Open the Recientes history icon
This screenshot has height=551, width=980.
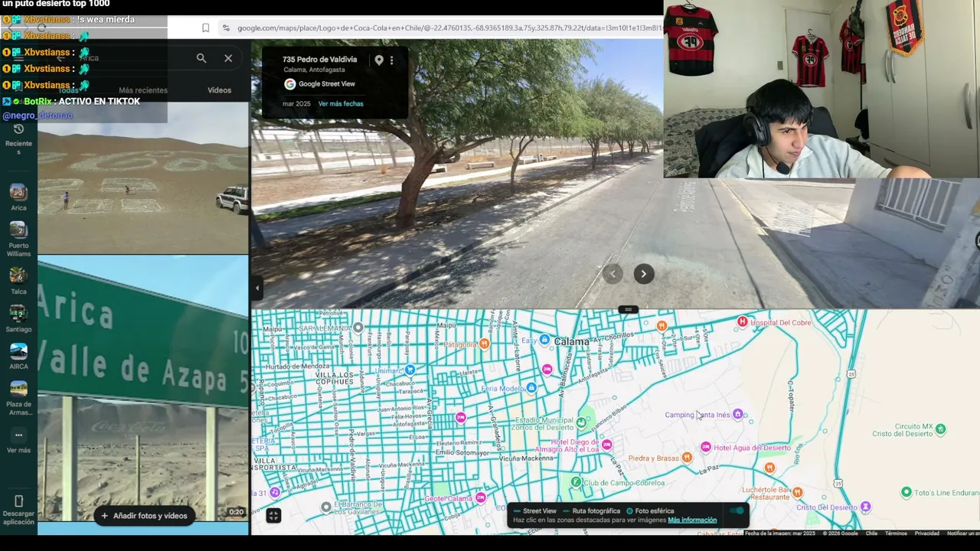coord(18,129)
